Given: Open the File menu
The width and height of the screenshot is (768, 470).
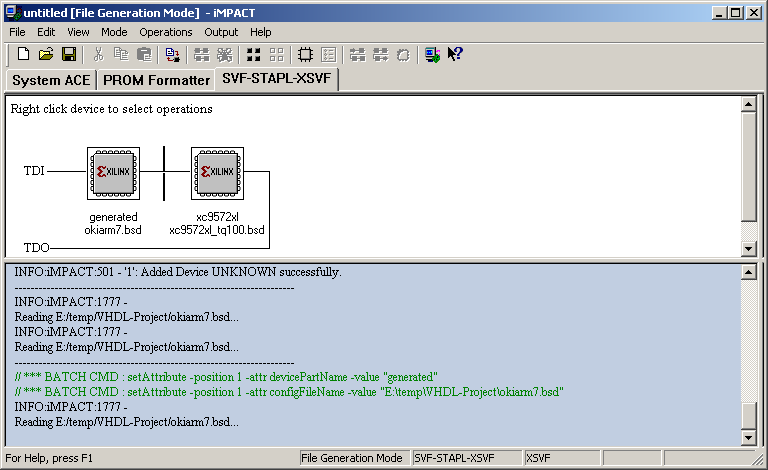Looking at the screenshot, I should click(x=17, y=32).
